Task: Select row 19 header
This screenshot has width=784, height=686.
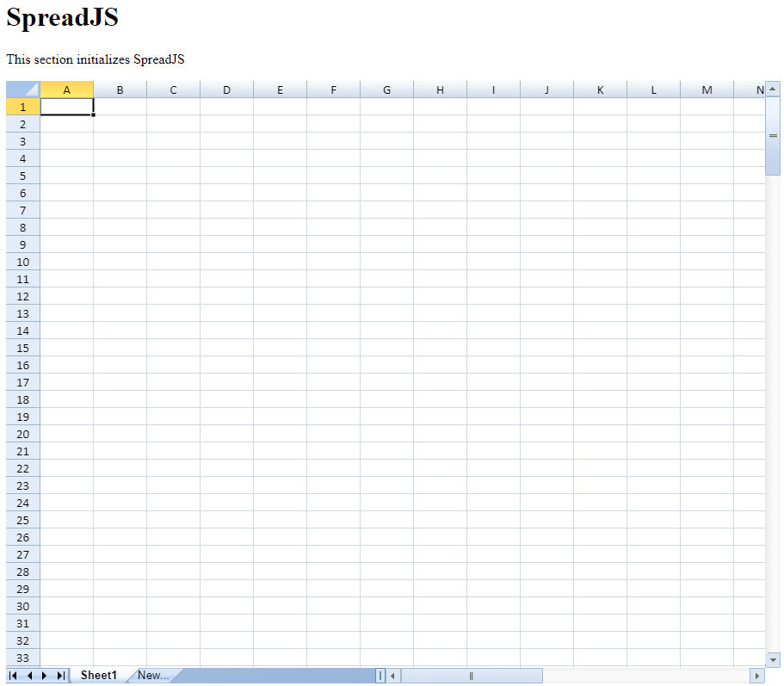Action: pos(23,417)
